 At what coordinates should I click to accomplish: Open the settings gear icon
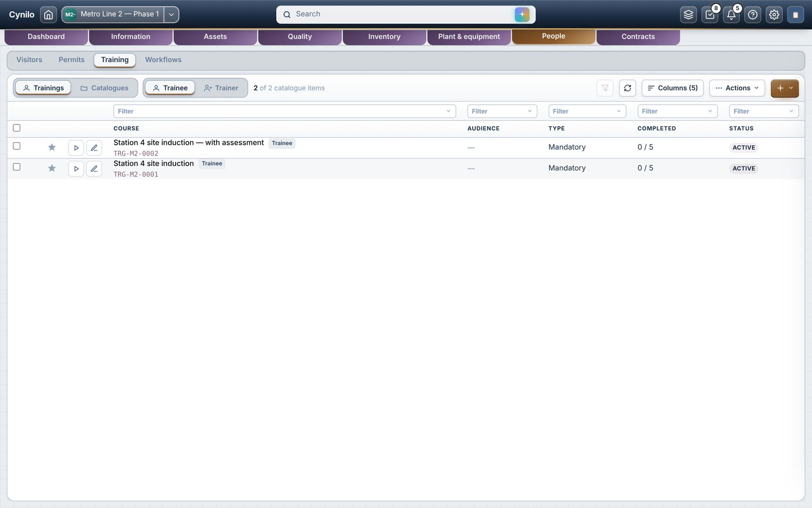774,15
